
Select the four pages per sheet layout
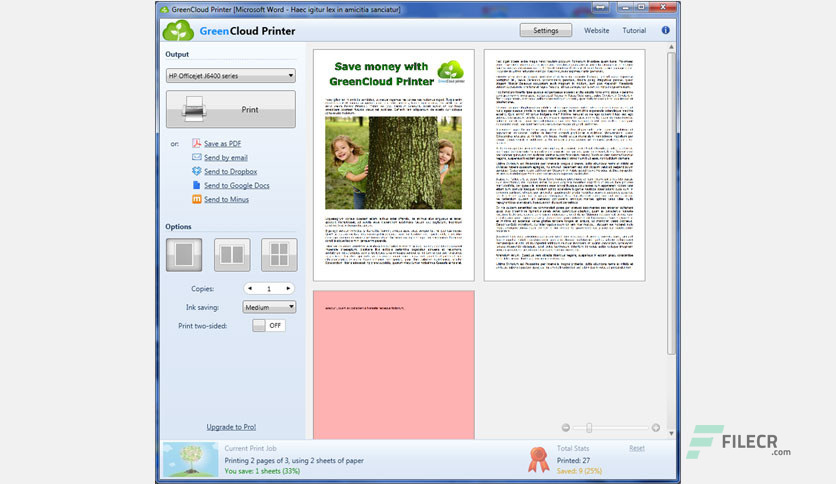[279, 255]
